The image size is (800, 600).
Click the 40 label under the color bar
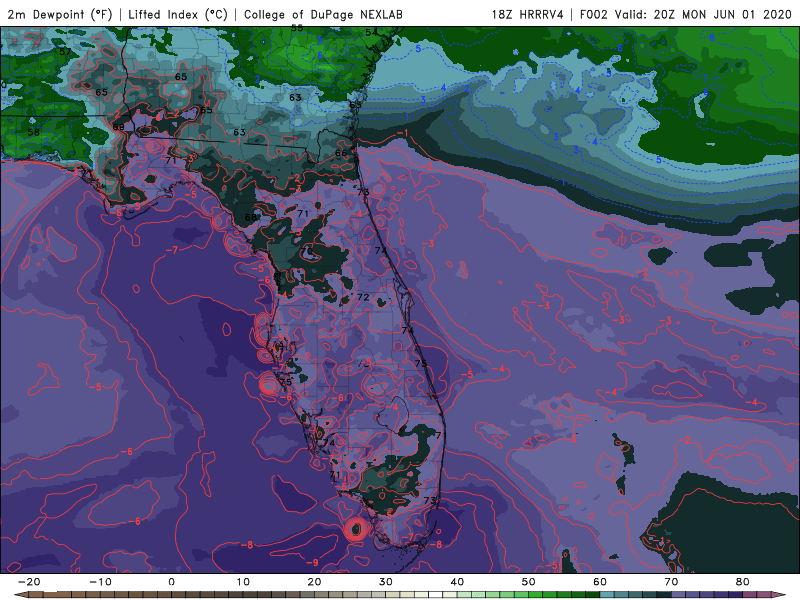click(x=457, y=582)
